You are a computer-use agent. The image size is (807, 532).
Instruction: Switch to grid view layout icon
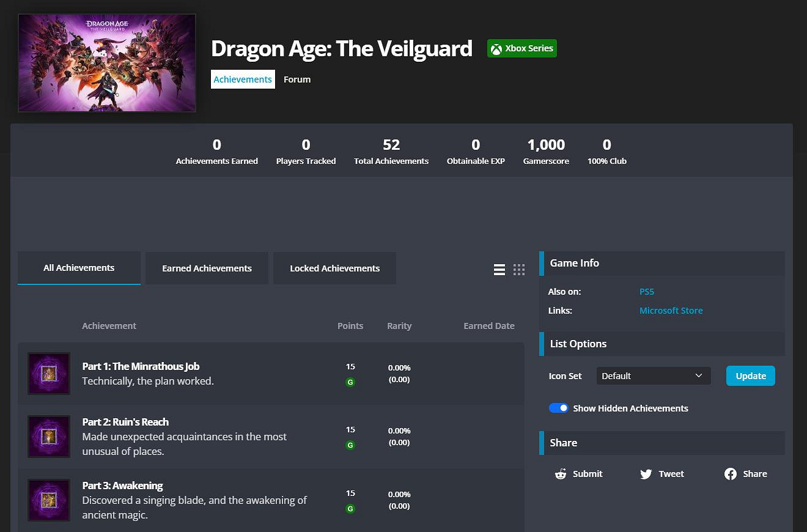click(519, 270)
